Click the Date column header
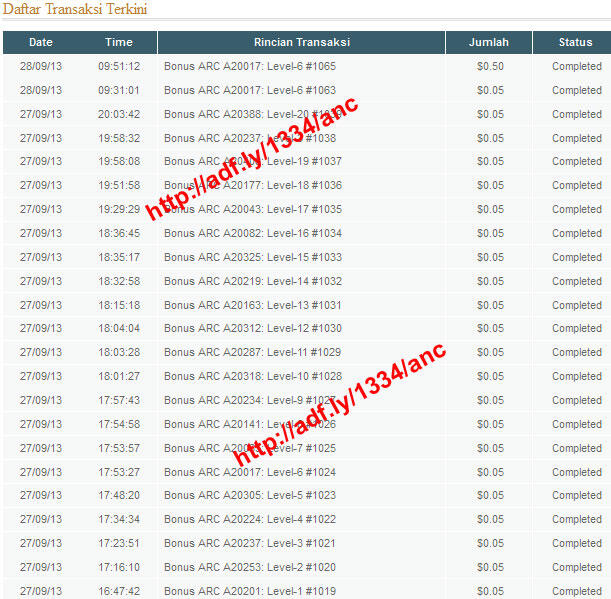Screen dimensions: 611x599 [41, 42]
